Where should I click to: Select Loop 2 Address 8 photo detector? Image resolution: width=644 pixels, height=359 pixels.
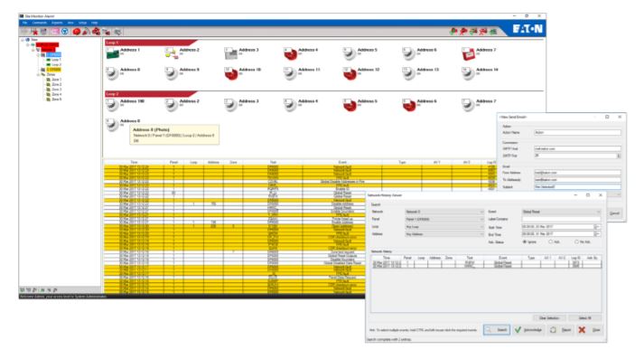[x=112, y=124]
